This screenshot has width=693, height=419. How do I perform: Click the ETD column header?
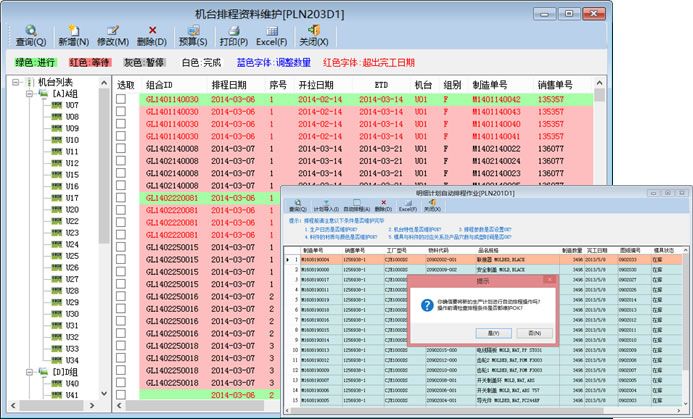[x=381, y=85]
